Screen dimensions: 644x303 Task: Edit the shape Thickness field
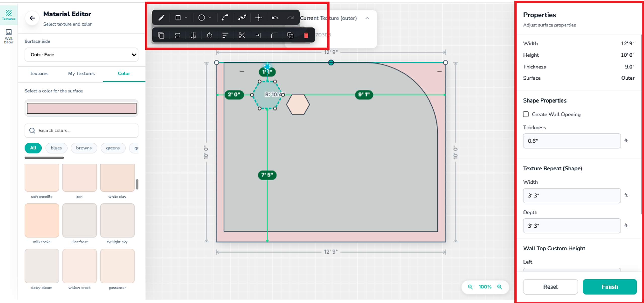(x=572, y=141)
